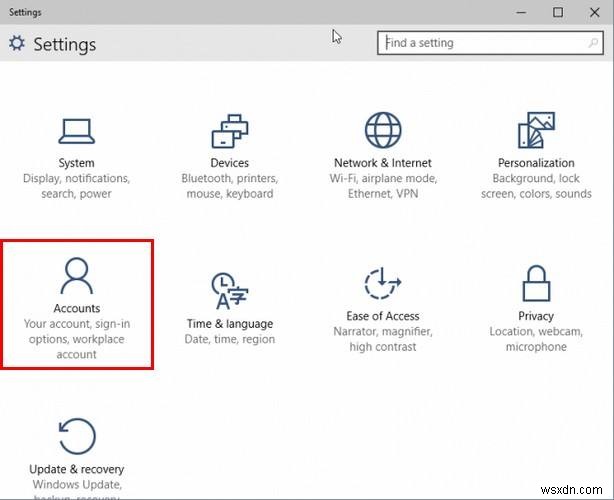Screen dimensions: 614x500
Task: Click the Devices label
Action: point(229,163)
